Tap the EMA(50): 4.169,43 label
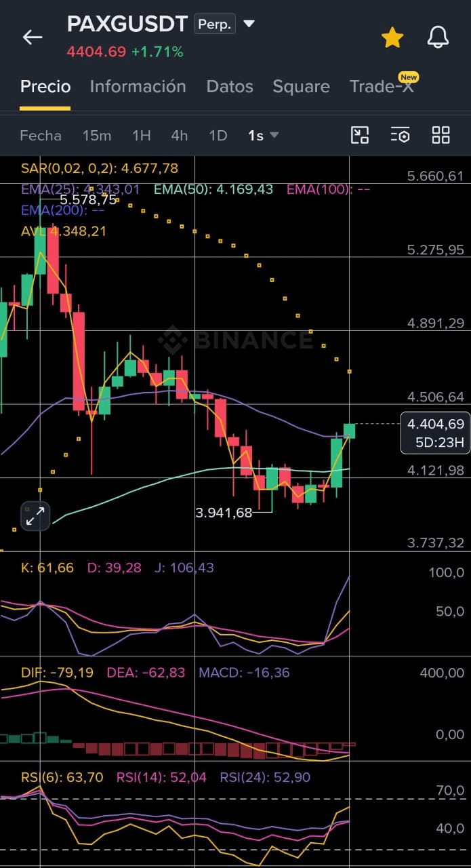The width and height of the screenshot is (471, 868). pyautogui.click(x=213, y=189)
